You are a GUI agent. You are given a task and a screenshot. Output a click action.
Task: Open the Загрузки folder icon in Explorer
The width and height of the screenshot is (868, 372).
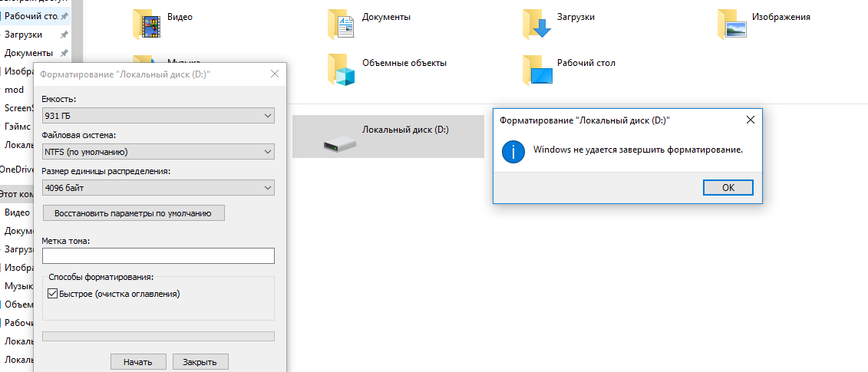pos(536,25)
